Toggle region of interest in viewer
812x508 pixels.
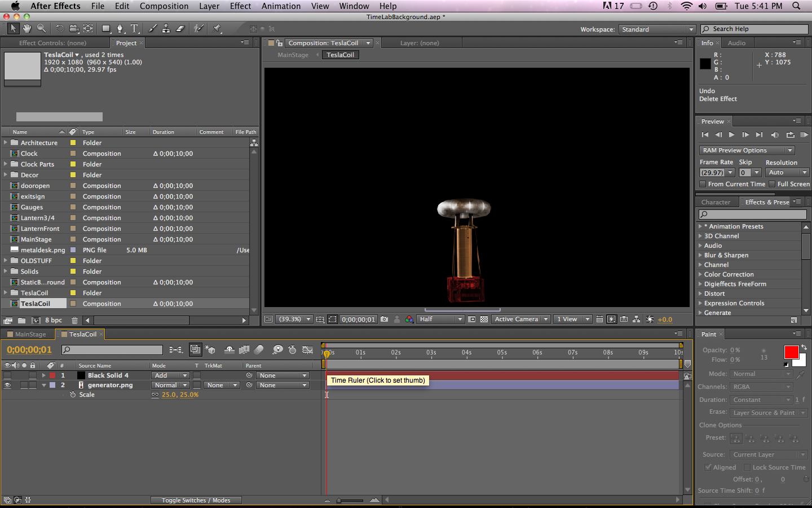472,319
